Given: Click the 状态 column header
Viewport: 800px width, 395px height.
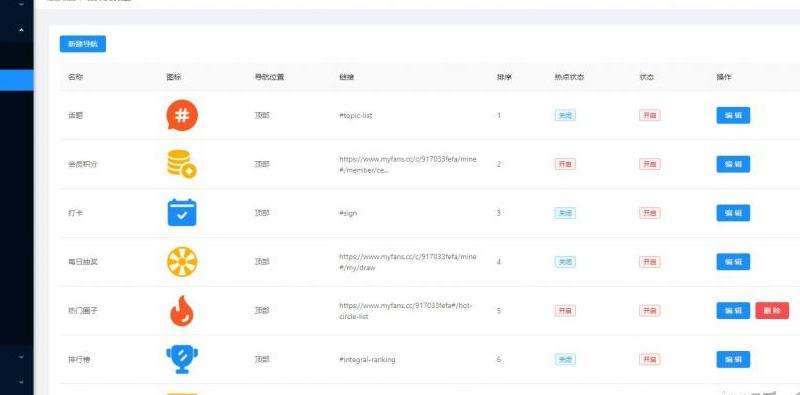Looking at the screenshot, I should (x=646, y=78).
